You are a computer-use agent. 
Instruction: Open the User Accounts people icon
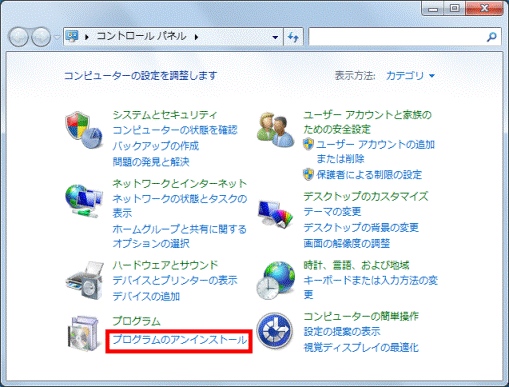[x=275, y=130]
